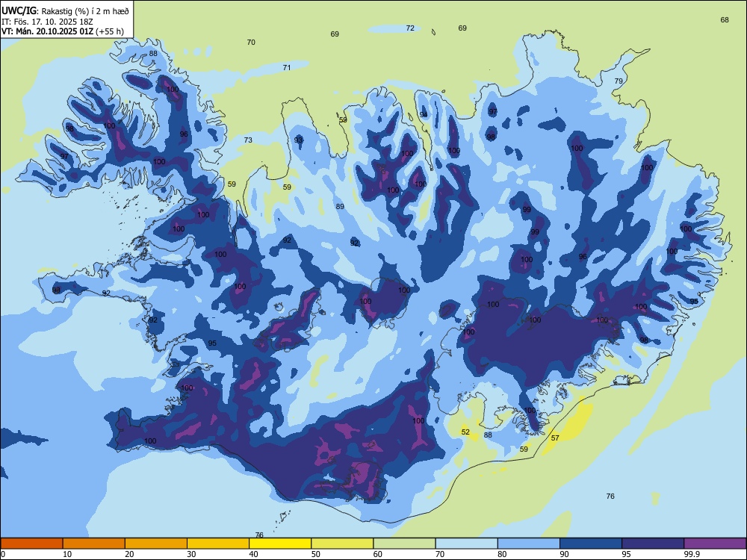Click the legend label '95'

pos(626,554)
